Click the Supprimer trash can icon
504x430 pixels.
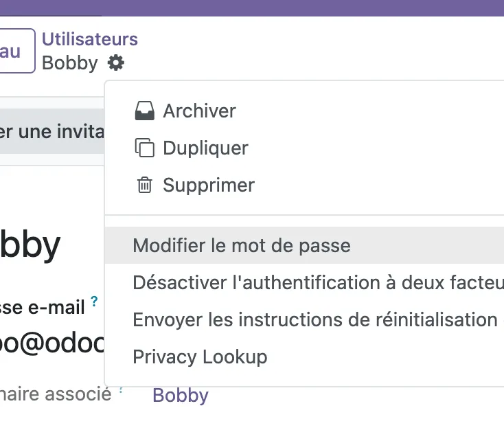(x=144, y=185)
